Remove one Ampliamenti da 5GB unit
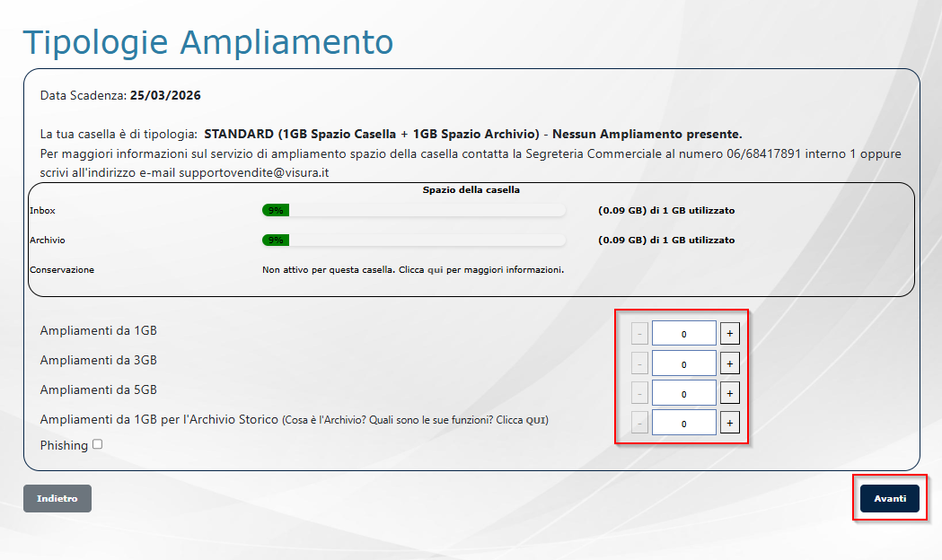 (x=639, y=393)
